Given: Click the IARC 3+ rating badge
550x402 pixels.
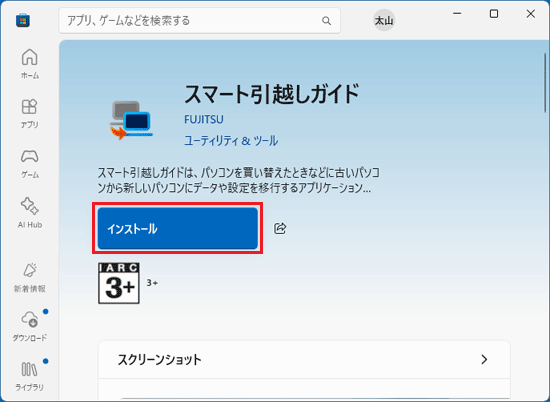Looking at the screenshot, I should pyautogui.click(x=119, y=283).
